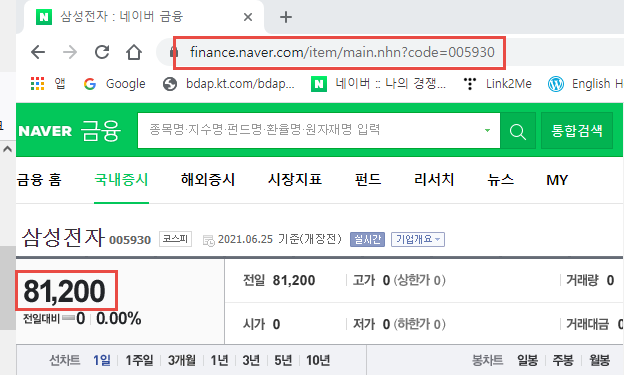Open the 금융 홈 menu

pos(39,180)
